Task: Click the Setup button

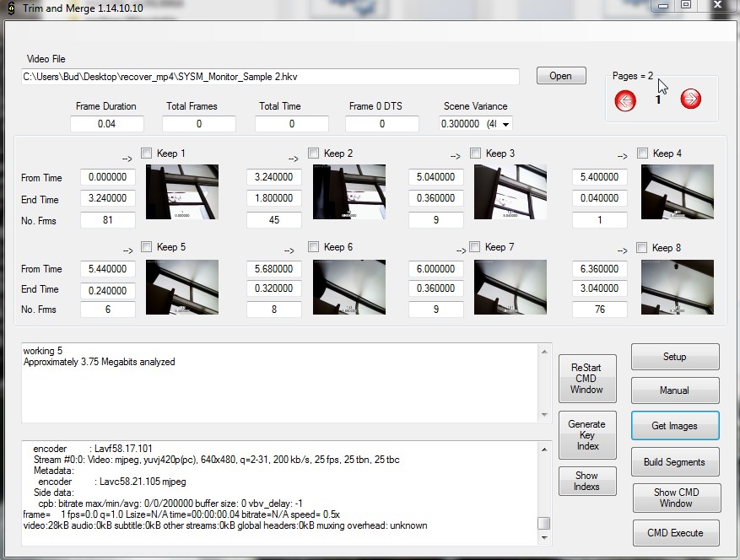Action: pos(675,357)
